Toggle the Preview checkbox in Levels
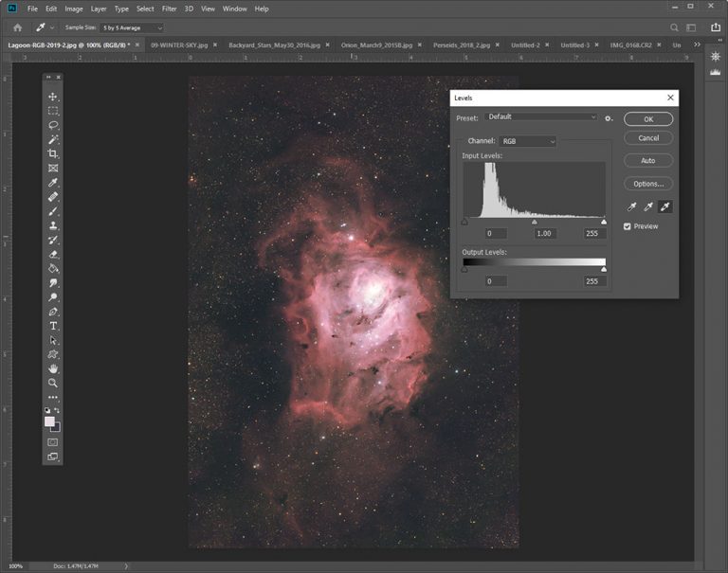Viewport: 728px width, 573px height. click(x=628, y=226)
